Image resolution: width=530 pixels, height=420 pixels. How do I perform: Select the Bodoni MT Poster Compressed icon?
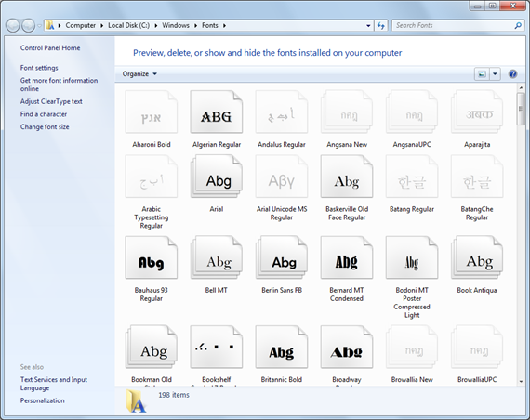pyautogui.click(x=412, y=257)
